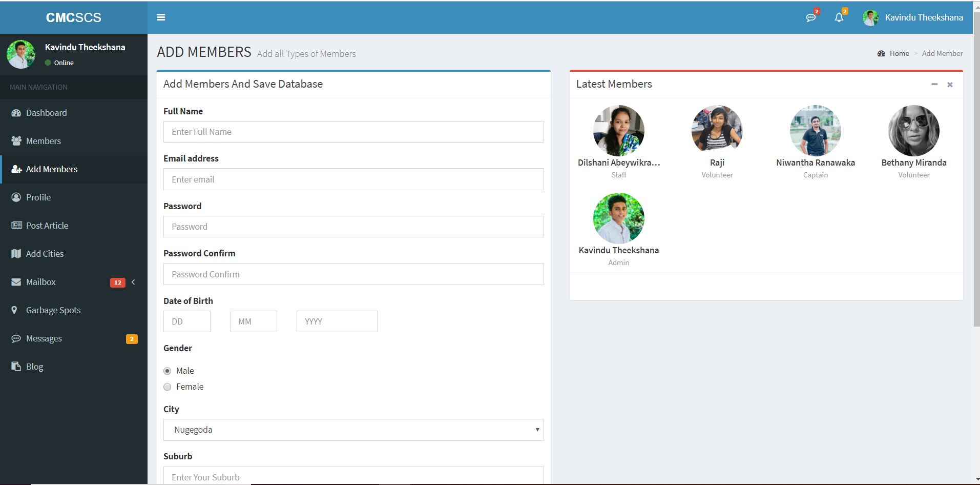Open Post Article in sidebar
The image size is (980, 485).
pyautogui.click(x=74, y=226)
